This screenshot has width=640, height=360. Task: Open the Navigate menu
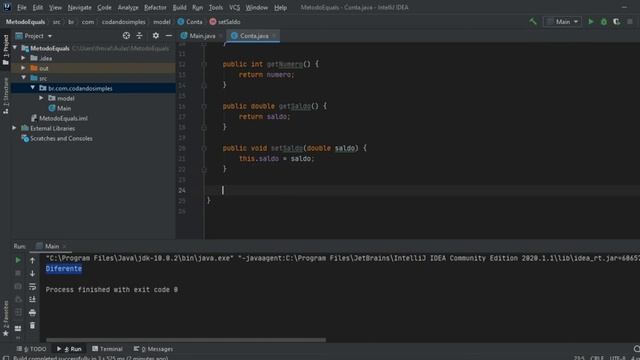pyautogui.click(x=79, y=7)
